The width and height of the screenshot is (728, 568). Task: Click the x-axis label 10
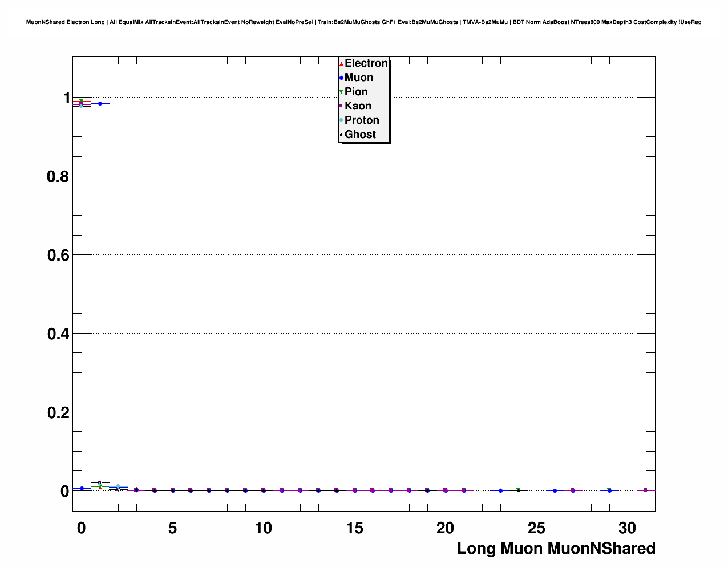264,528
